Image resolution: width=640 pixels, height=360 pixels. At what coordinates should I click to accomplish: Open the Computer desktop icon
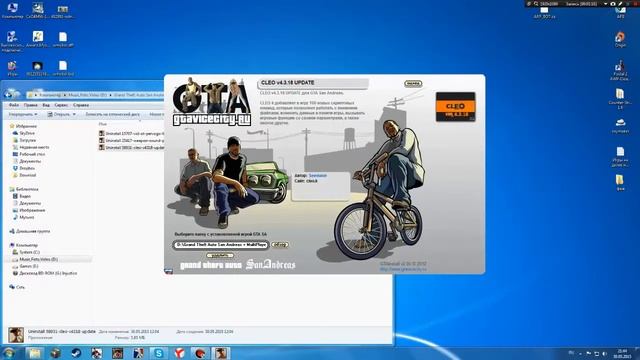pos(12,11)
